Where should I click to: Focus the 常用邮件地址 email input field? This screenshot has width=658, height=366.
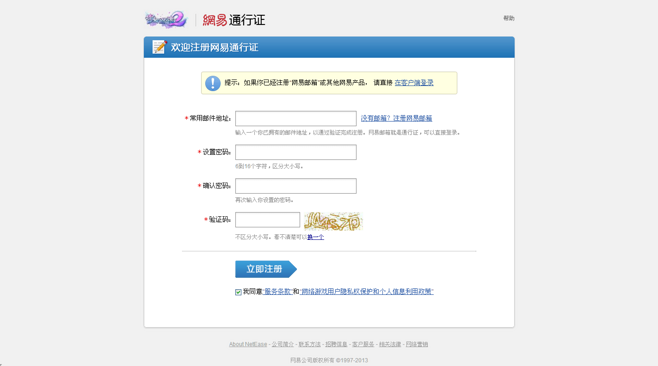pos(296,118)
